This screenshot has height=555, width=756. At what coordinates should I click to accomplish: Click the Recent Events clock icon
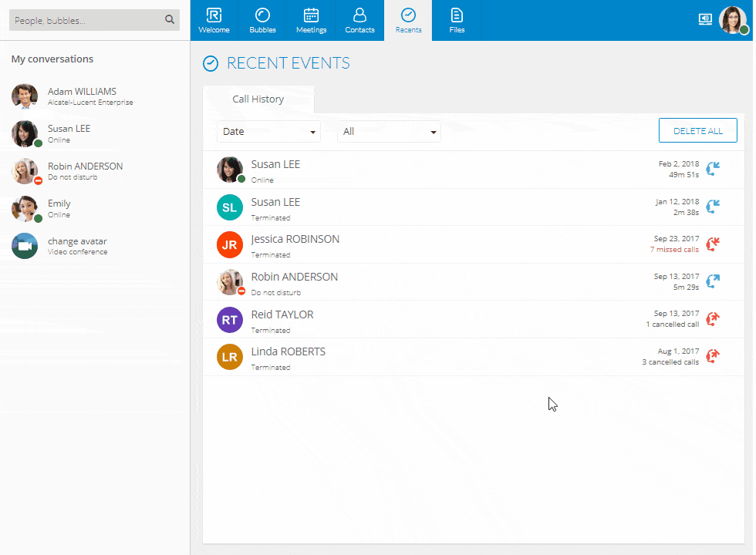click(x=211, y=63)
